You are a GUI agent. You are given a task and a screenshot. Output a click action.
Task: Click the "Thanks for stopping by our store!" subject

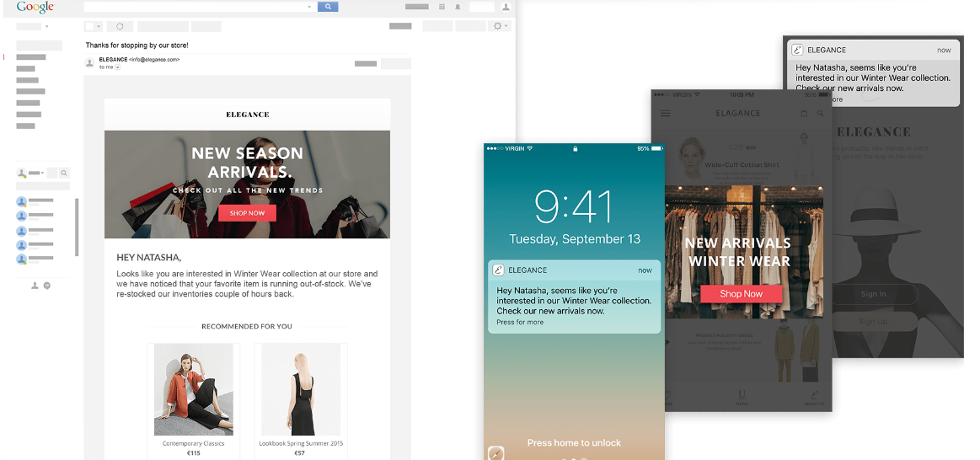click(137, 45)
